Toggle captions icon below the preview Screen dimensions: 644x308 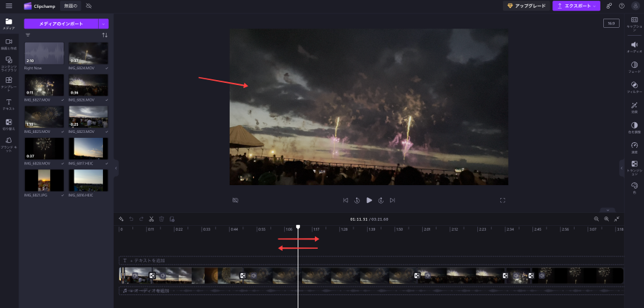[235, 200]
